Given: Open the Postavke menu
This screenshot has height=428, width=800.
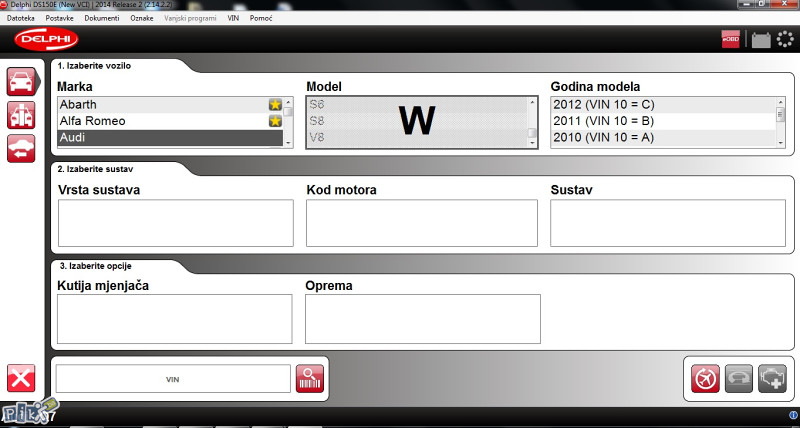Looking at the screenshot, I should [x=59, y=18].
